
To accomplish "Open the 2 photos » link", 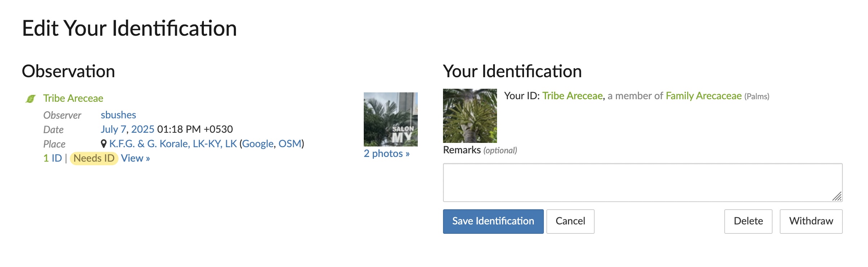I will pyautogui.click(x=386, y=153).
